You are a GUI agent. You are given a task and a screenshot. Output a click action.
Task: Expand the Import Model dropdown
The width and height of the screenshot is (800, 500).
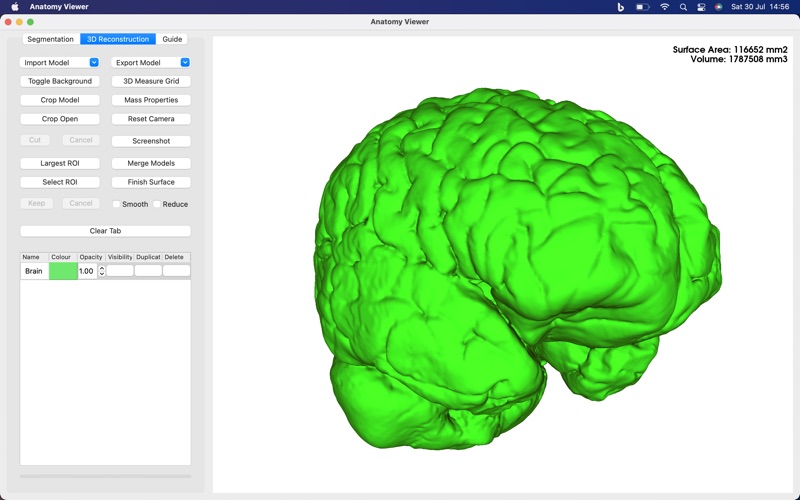[94, 63]
